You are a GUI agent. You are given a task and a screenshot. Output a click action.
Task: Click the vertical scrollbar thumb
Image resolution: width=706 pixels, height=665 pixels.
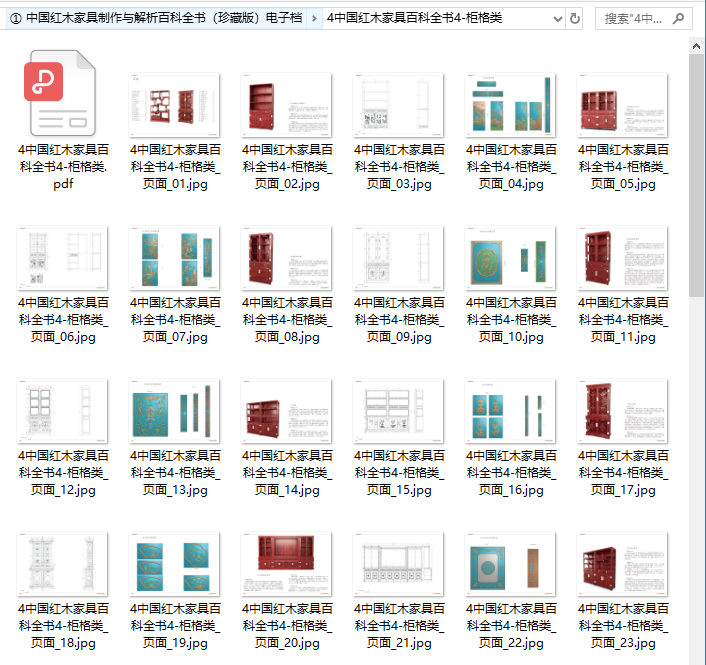pos(696,176)
